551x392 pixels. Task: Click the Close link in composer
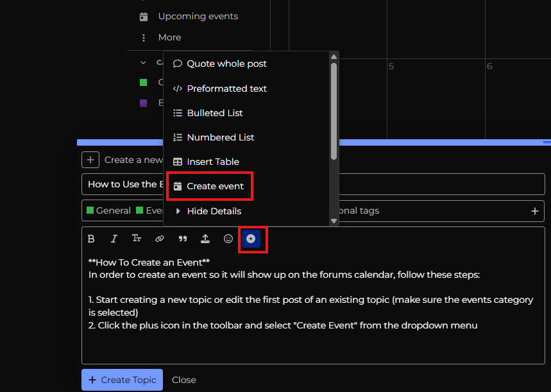(x=184, y=380)
